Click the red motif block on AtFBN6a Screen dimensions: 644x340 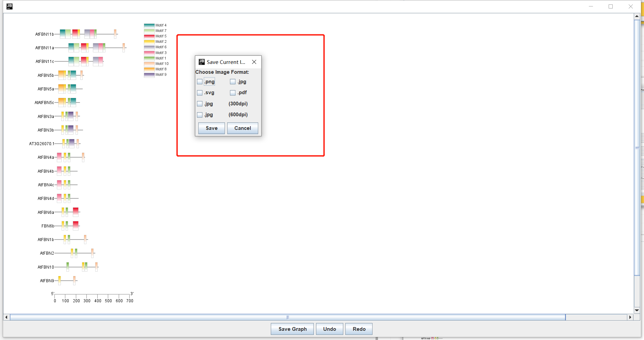[76, 212]
